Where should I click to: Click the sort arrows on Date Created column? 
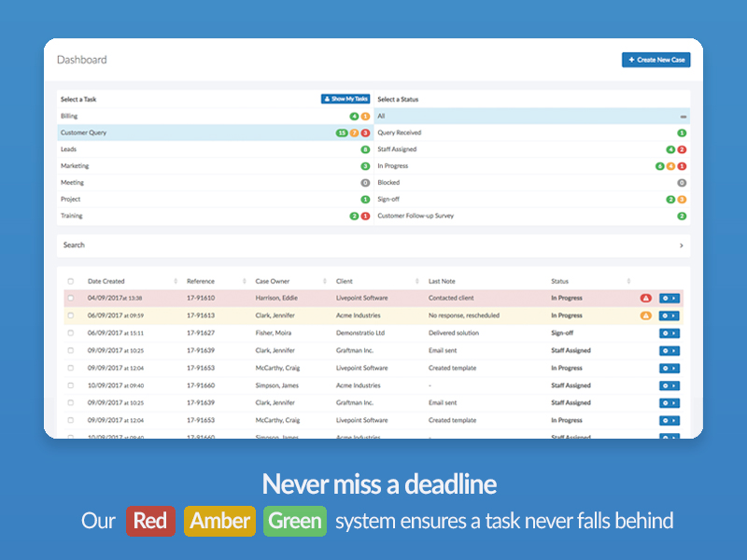coord(176,280)
